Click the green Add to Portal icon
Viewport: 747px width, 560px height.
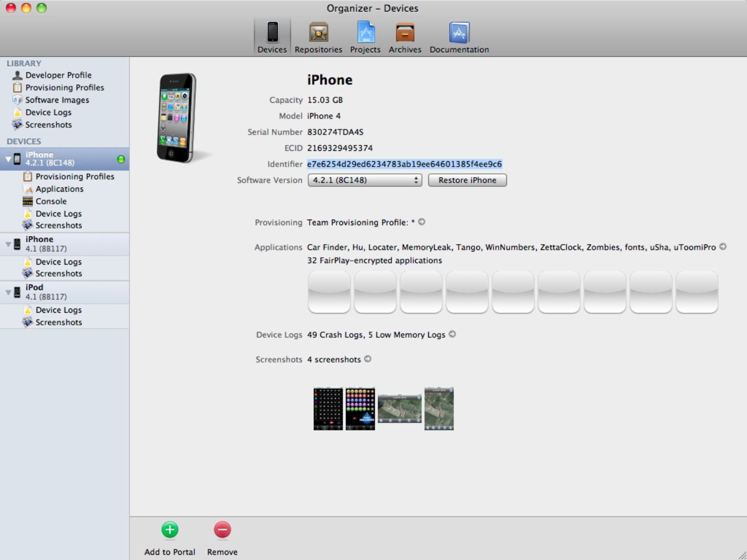point(170,530)
